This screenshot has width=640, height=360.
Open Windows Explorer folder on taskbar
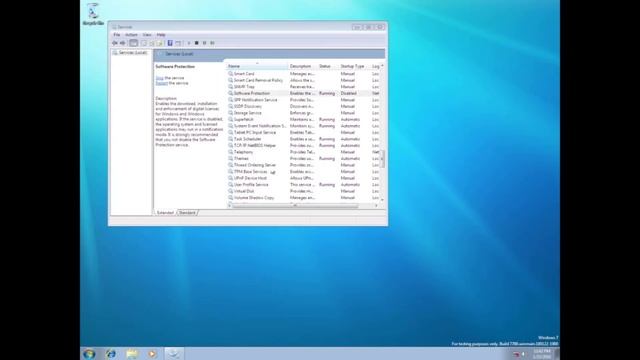point(132,353)
